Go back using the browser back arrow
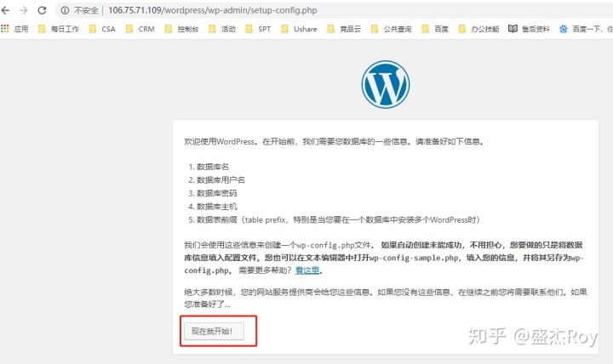Viewport: 613px width, 364px height. pyautogui.click(x=5, y=10)
